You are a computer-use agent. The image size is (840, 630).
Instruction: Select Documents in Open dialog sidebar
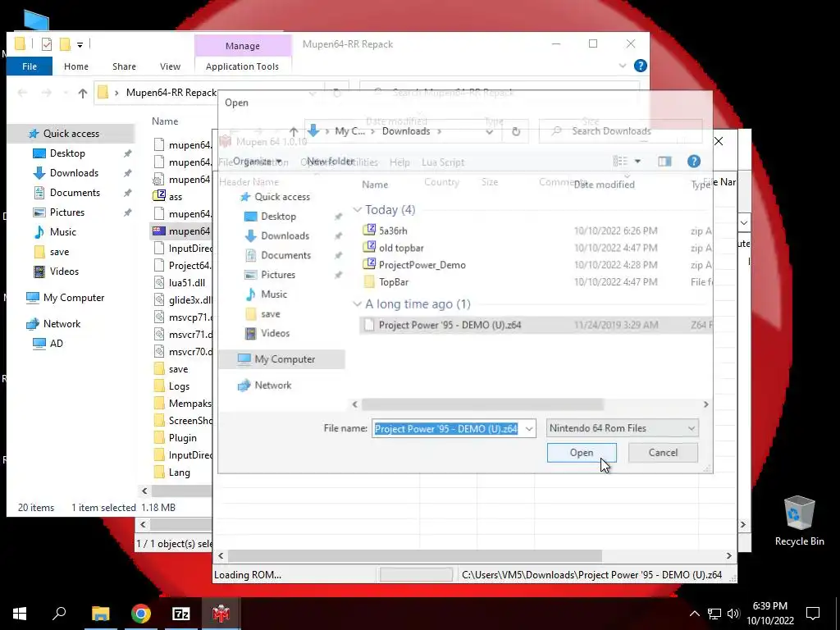(285, 255)
